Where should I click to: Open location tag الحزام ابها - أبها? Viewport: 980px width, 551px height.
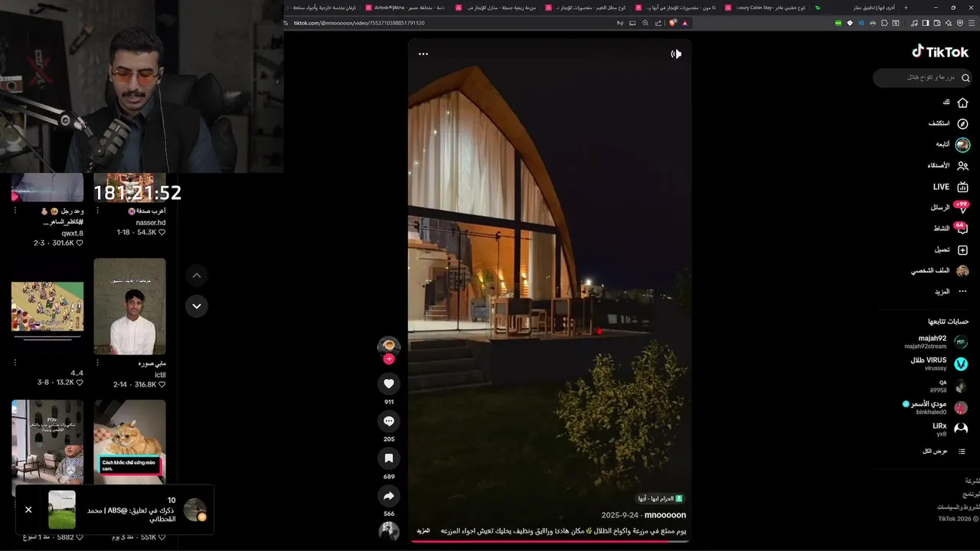tap(660, 498)
